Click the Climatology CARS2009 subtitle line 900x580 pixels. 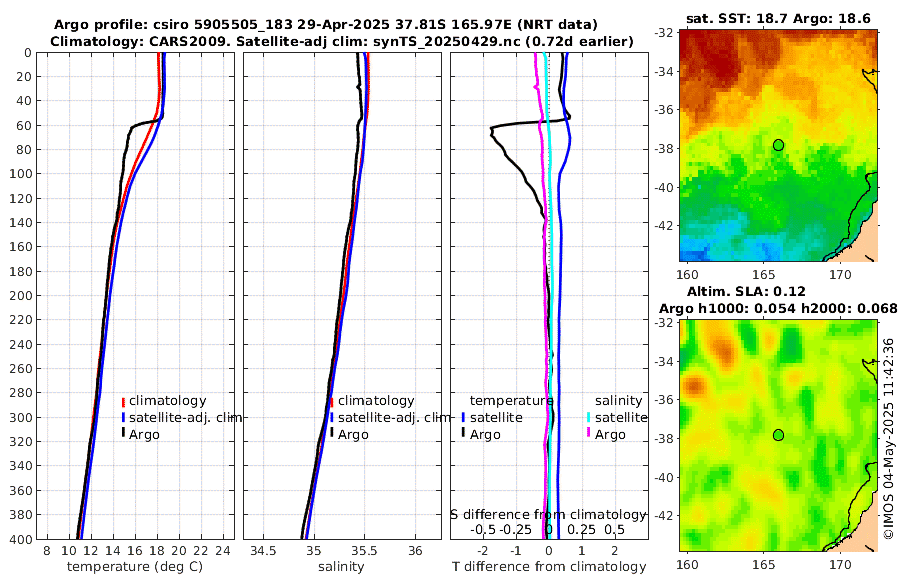click(342, 41)
